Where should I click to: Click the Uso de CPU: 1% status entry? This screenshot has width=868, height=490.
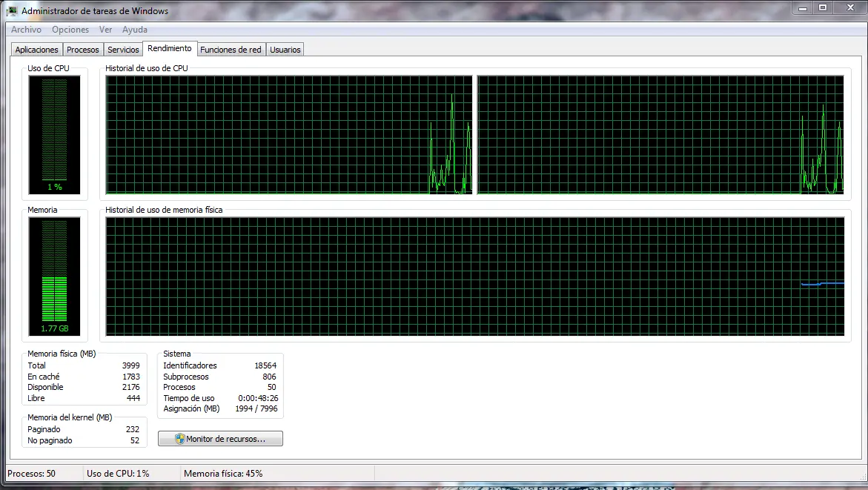tap(118, 474)
